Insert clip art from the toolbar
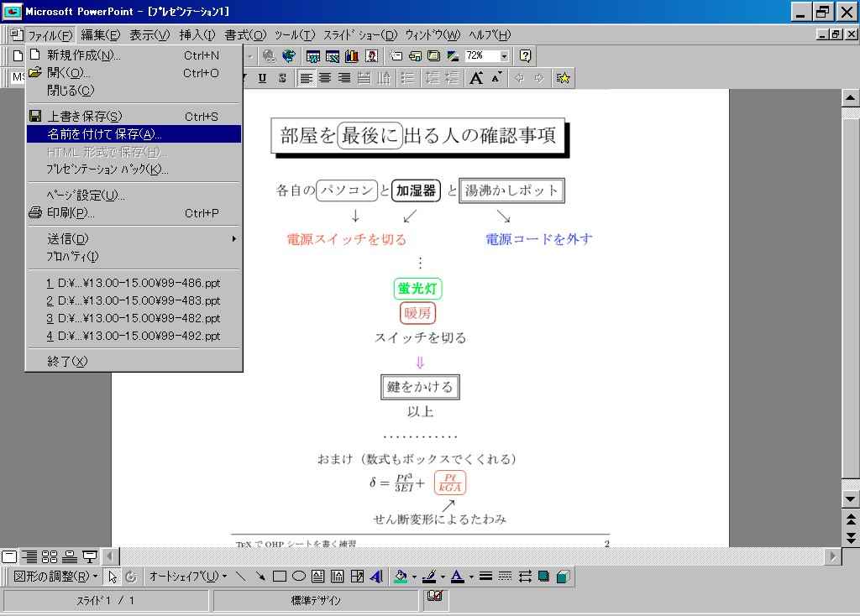 371,56
